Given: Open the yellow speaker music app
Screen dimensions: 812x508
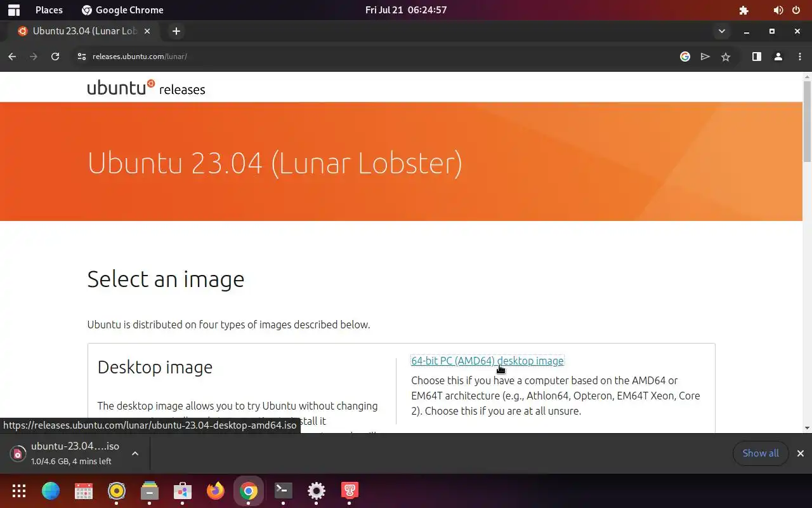Looking at the screenshot, I should pos(117,491).
